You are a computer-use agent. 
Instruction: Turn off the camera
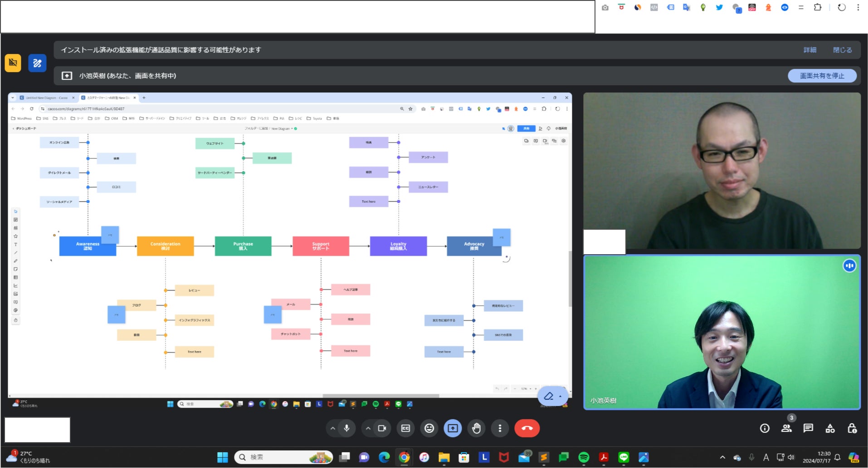(x=382, y=428)
